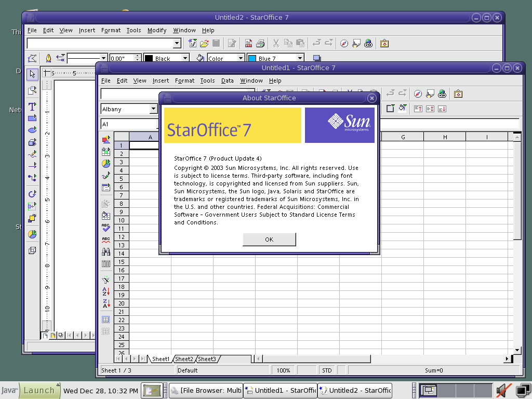Open the Area Style Color dropdown

click(241, 58)
